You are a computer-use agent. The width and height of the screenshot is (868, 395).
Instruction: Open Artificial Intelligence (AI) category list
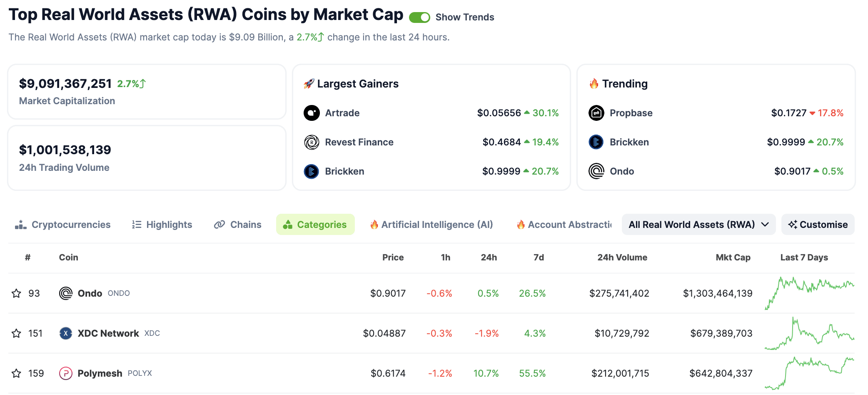pyautogui.click(x=431, y=224)
